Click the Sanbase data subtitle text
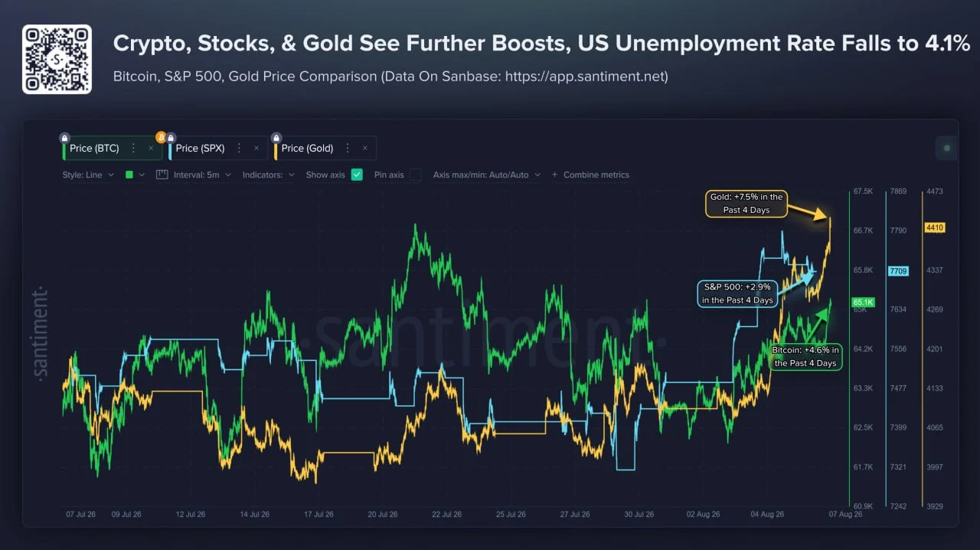Viewport: 980px width, 550px height. 390,77
